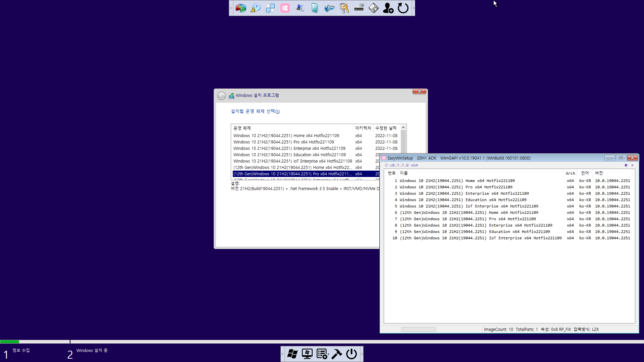Select row 8 (12th Gen) Enterprise in EasyWinSetup
644x362 pixels.
pyautogui.click(x=509, y=225)
